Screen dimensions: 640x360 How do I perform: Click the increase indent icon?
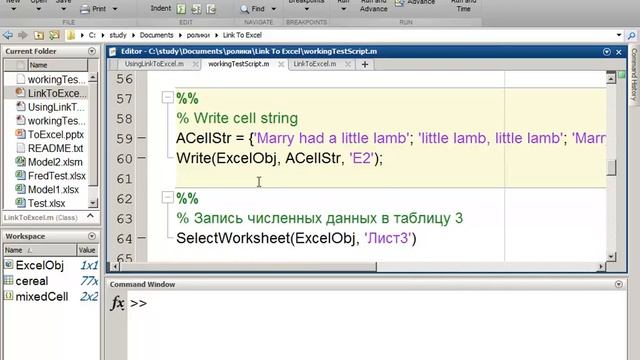pos(196,9)
